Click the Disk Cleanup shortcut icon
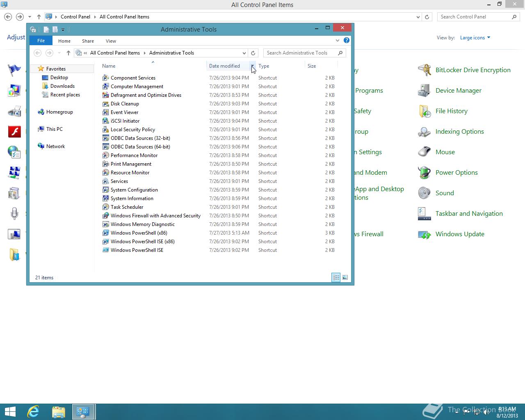The image size is (525, 420). tap(105, 104)
